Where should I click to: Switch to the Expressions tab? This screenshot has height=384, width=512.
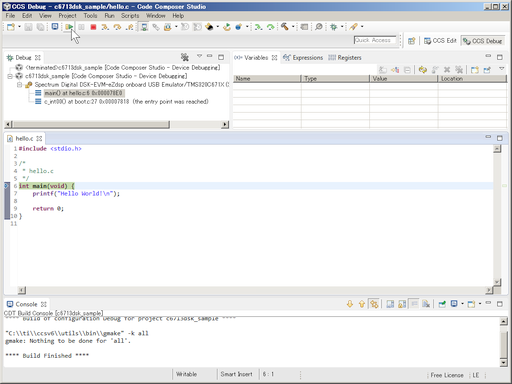click(x=303, y=58)
